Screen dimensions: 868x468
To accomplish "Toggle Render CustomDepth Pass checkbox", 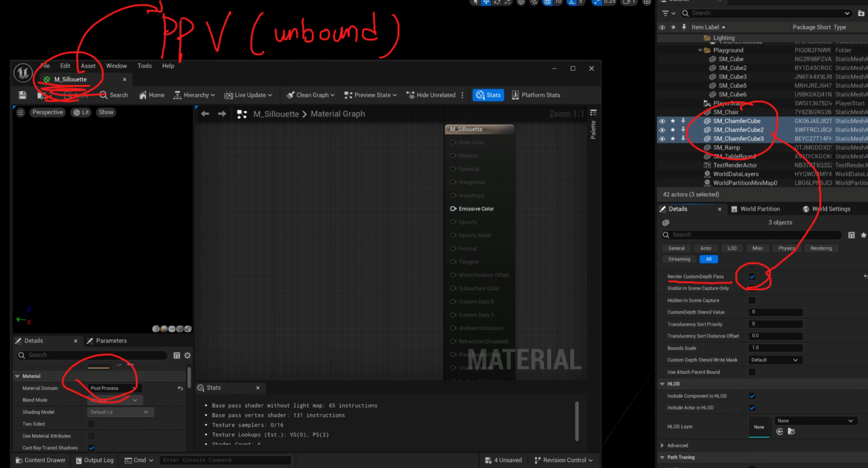I will click(752, 277).
